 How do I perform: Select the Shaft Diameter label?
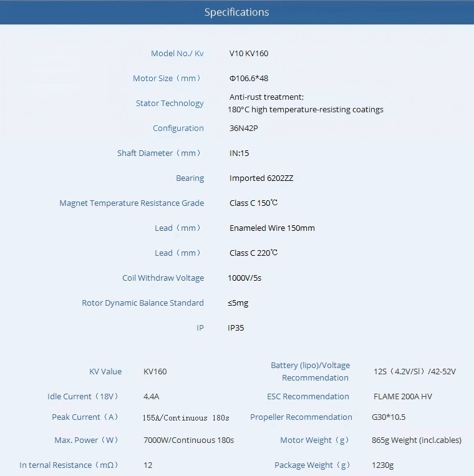pos(160,153)
